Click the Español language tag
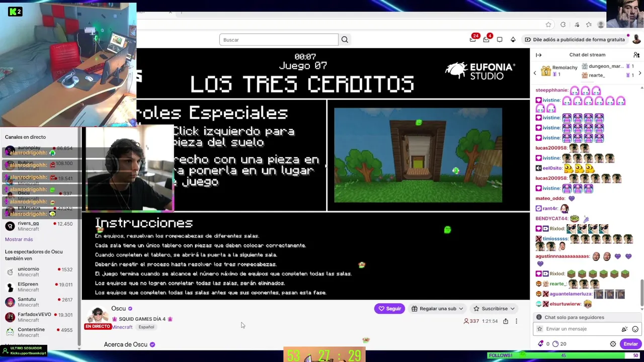 (146, 327)
